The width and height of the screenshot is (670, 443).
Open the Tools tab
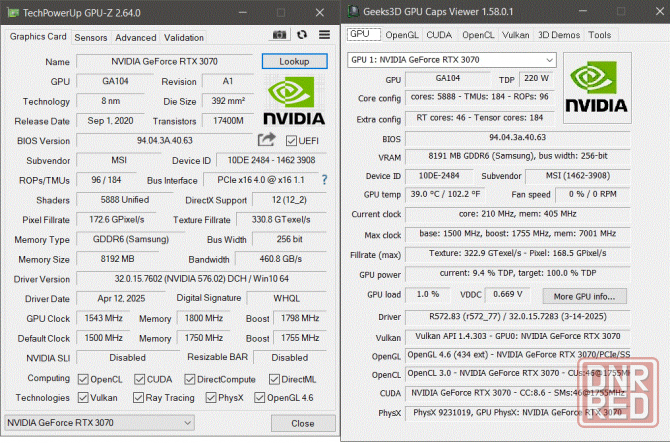[599, 35]
